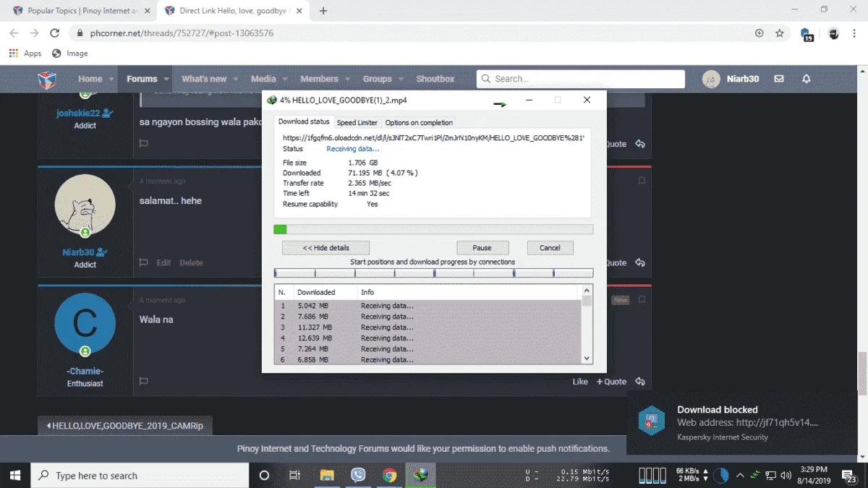Viewport: 868px width, 488px height.
Task: Open Windows action center notifications
Action: pyautogui.click(x=851, y=476)
